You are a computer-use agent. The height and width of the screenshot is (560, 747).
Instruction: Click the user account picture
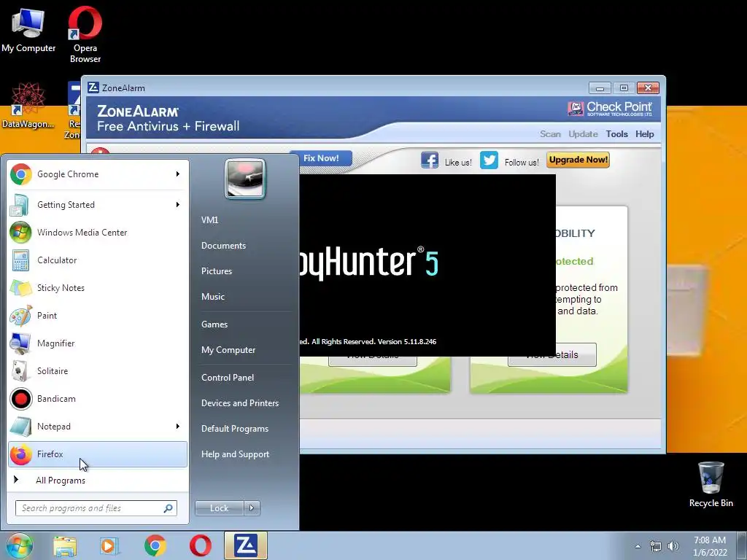point(245,179)
